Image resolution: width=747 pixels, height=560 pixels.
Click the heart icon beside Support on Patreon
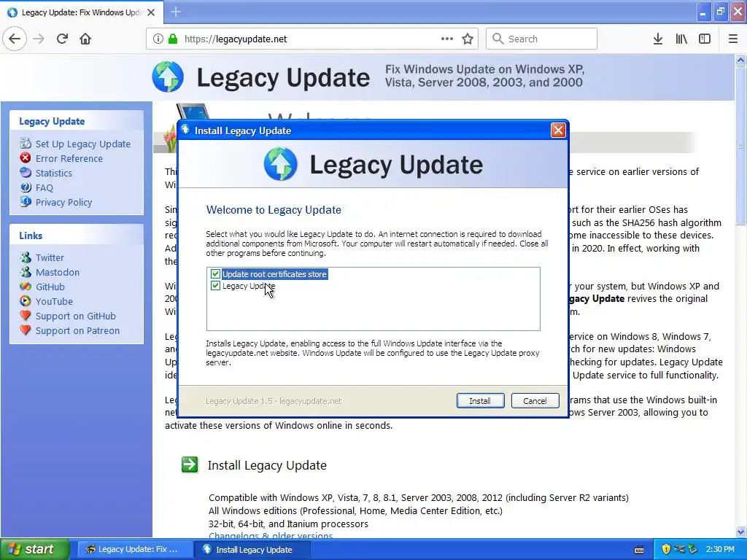26,330
